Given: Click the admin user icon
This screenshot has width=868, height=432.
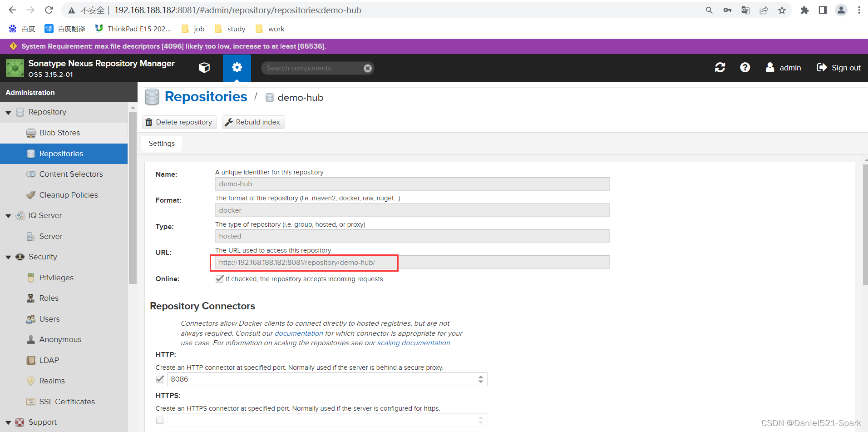Looking at the screenshot, I should pos(770,68).
